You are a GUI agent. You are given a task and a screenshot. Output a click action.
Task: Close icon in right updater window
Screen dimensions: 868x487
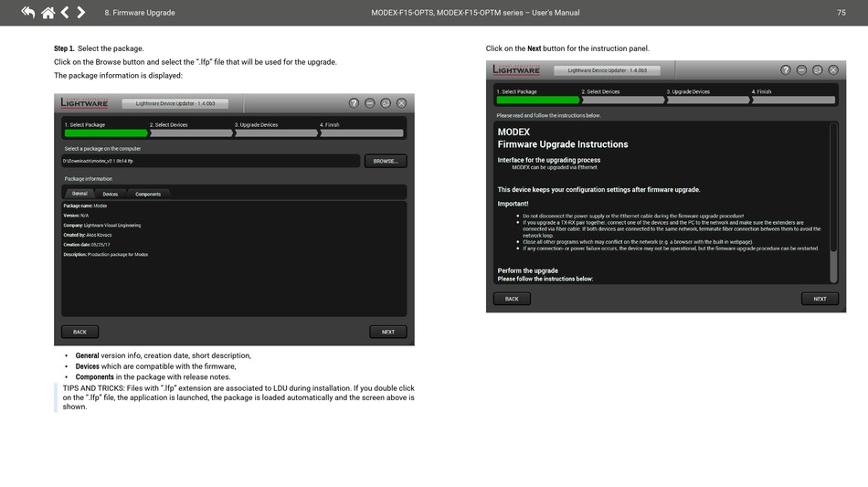(833, 69)
